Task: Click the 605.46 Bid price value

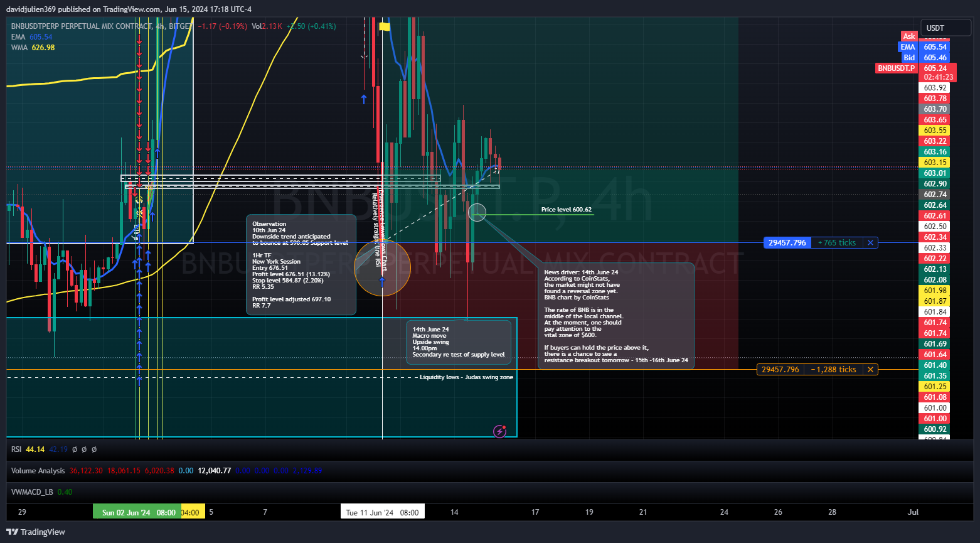Action: click(935, 58)
